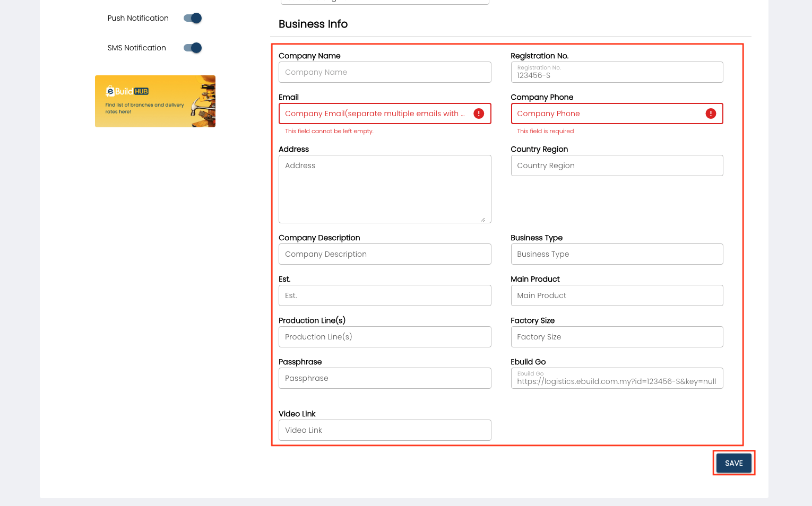The image size is (812, 506).
Task: Click the Est. input field
Action: pos(384,295)
